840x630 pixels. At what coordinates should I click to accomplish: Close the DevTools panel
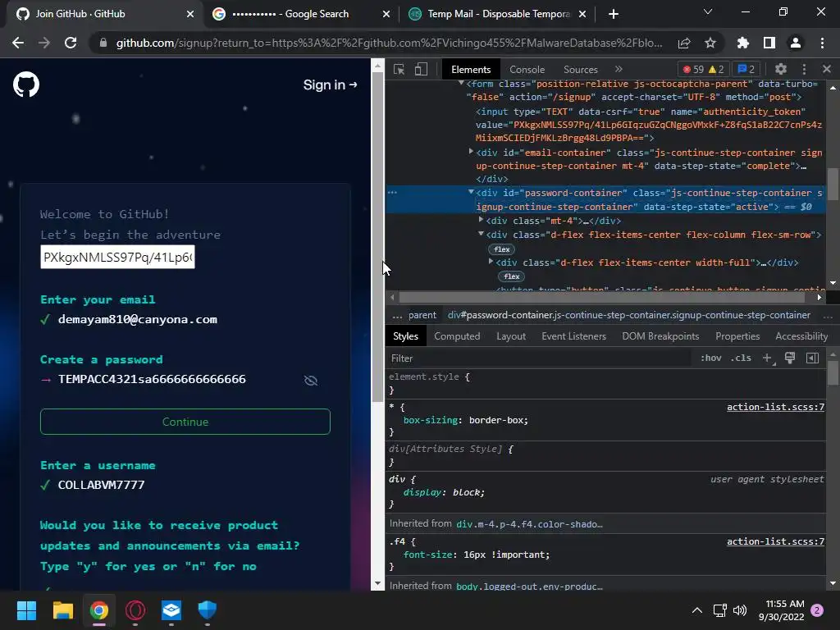click(827, 69)
